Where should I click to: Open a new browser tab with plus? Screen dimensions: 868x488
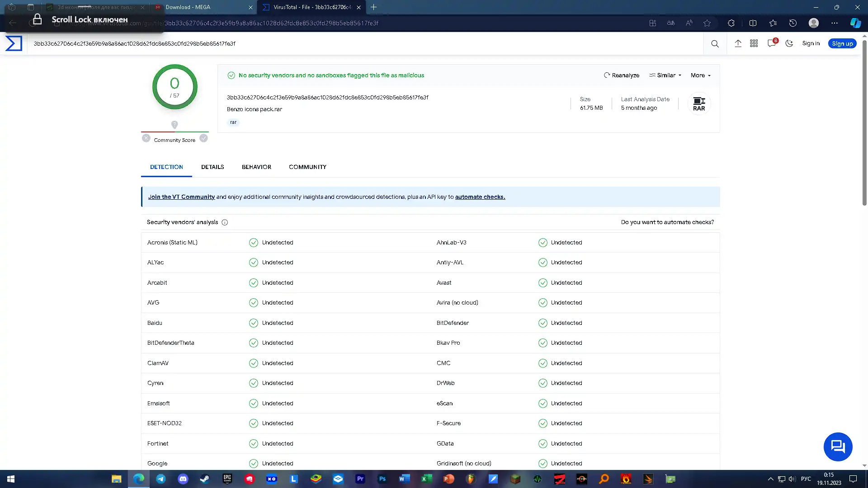tap(373, 7)
